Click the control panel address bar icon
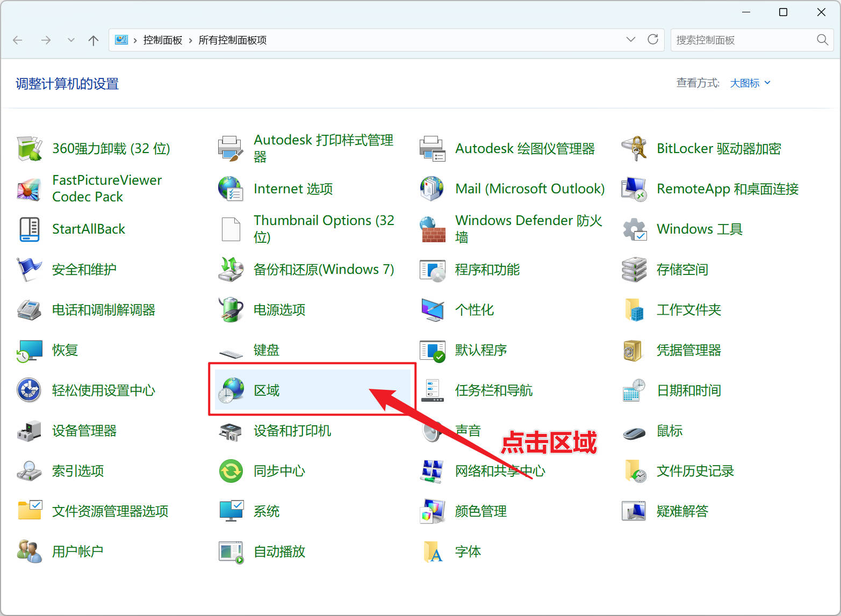Viewport: 841px width, 616px height. [x=121, y=40]
